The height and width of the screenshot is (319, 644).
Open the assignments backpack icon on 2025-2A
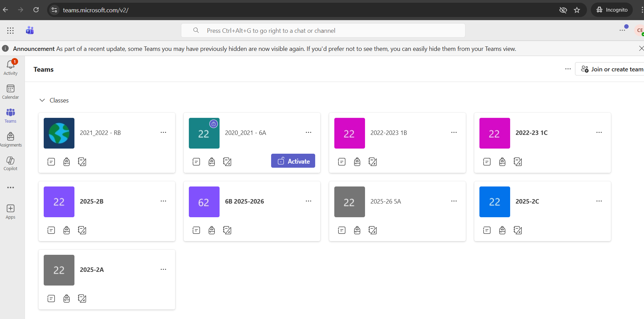[x=67, y=299]
